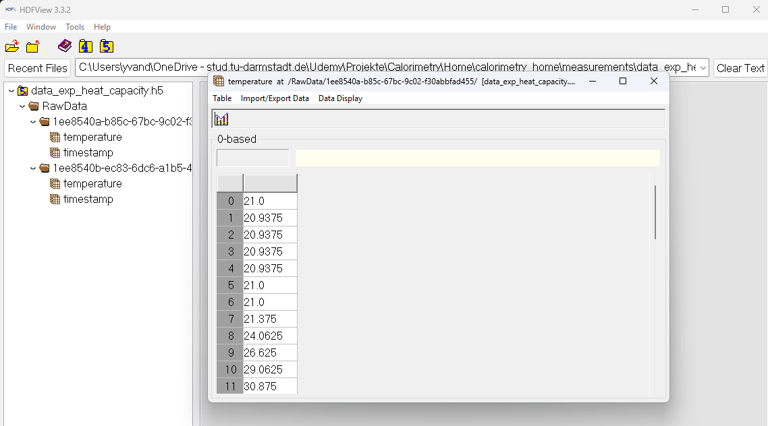The width and height of the screenshot is (768, 426).
Task: Click the Close file folder icon
Action: coord(33,47)
